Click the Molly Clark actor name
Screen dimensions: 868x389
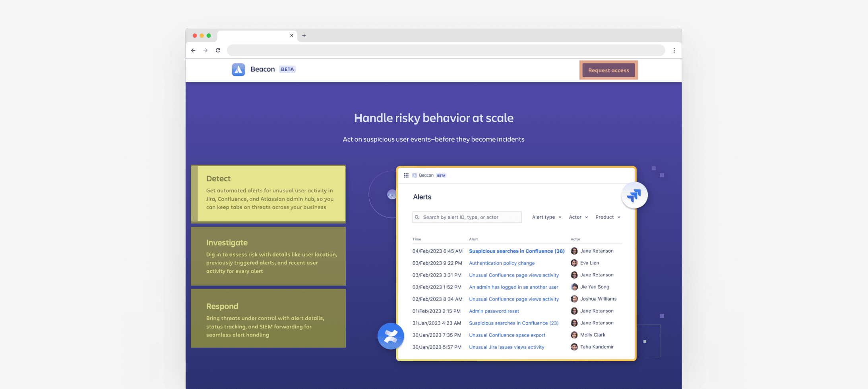593,335
